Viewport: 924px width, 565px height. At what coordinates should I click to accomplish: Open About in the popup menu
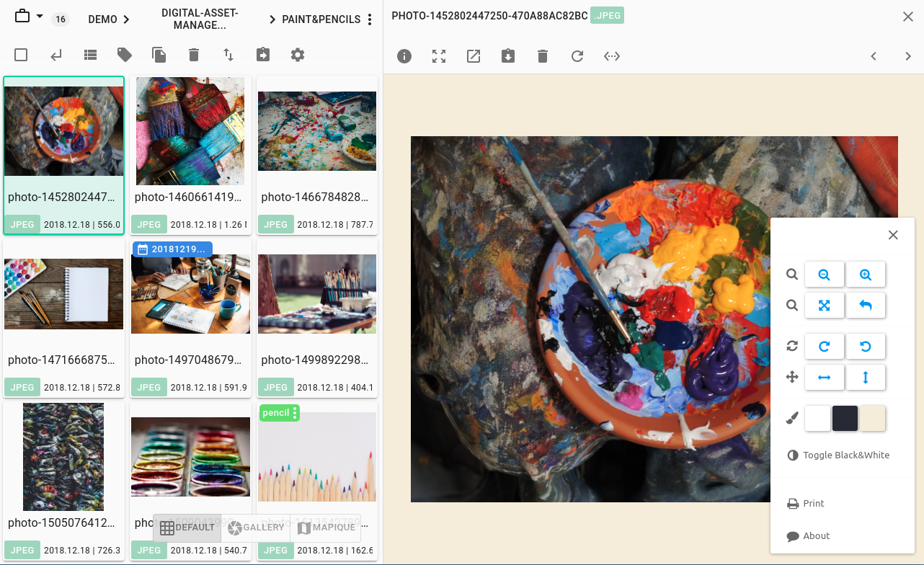pos(809,536)
